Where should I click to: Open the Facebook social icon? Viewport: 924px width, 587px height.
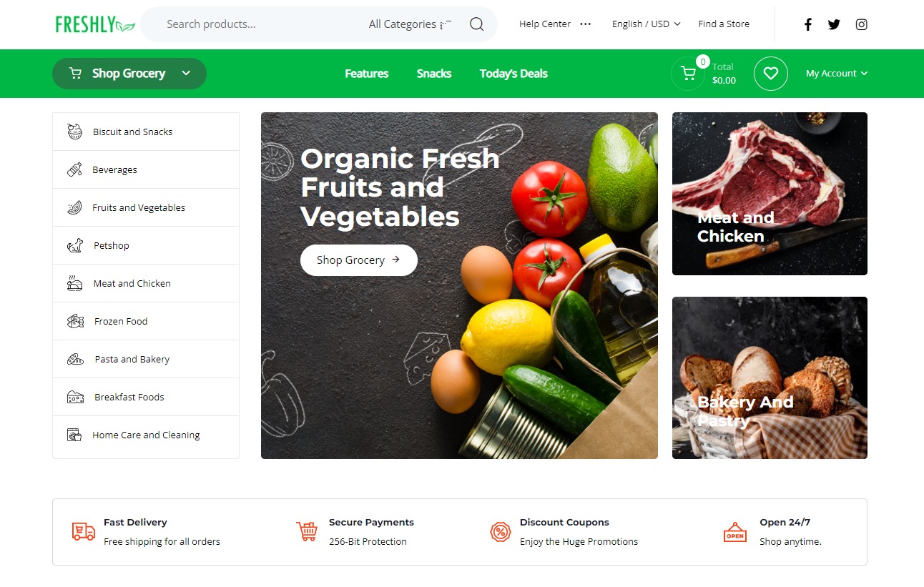click(807, 24)
